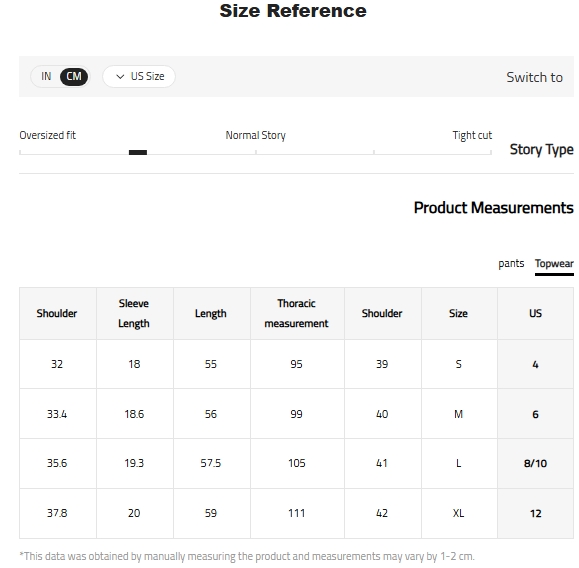
Task: Click the US size 8/10 cell
Action: (x=535, y=463)
